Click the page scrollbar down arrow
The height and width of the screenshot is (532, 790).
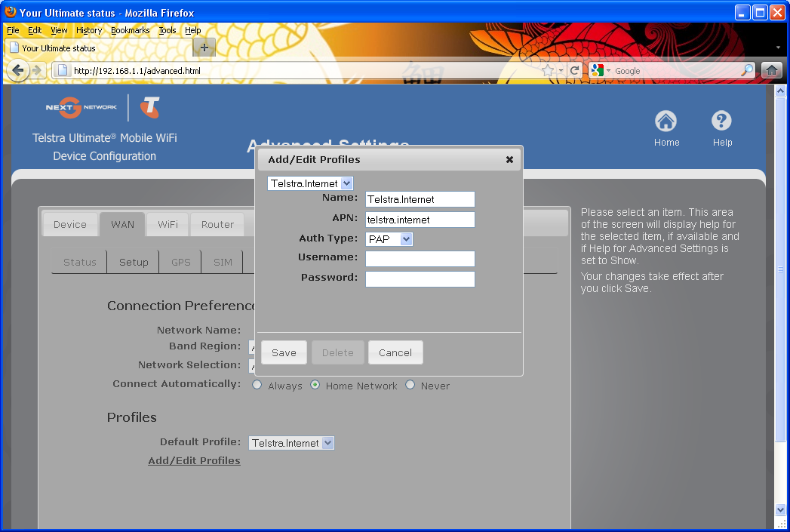[x=780, y=509]
